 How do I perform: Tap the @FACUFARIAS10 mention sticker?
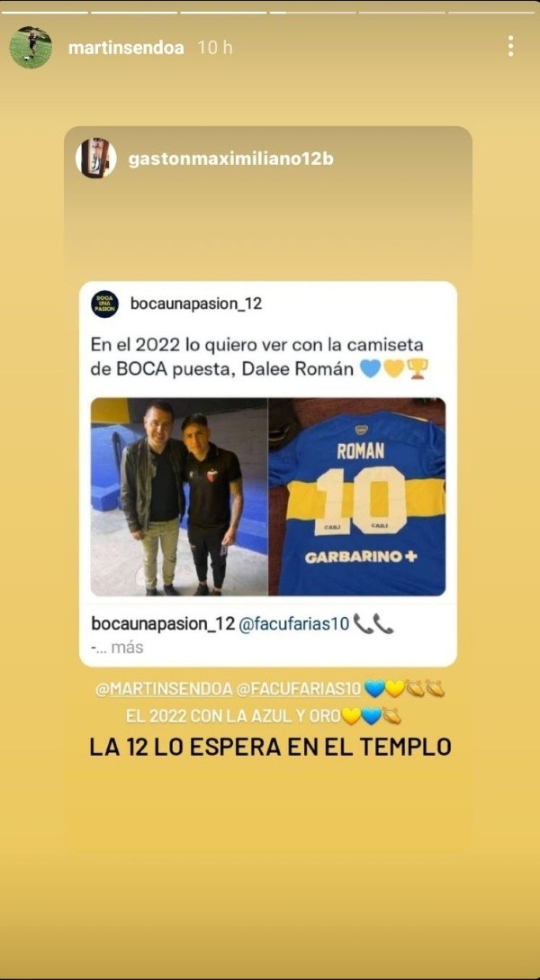point(299,690)
